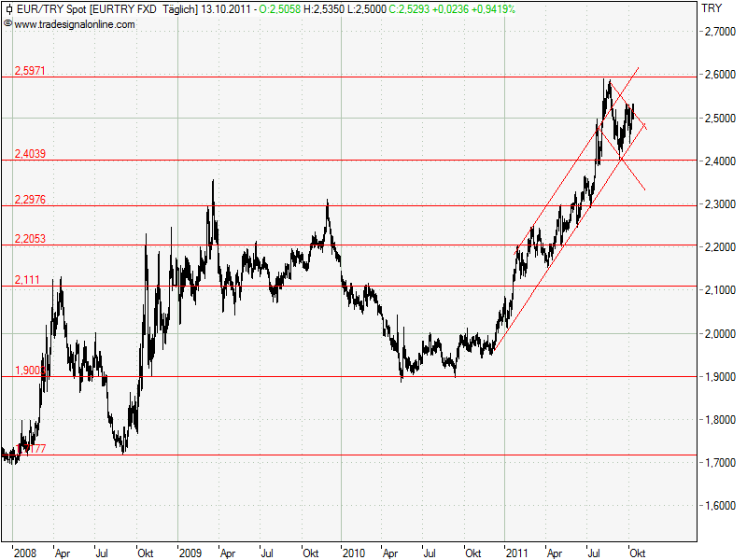Click the chart window icon beside EUR/TRY Spot
747x560 pixels.
click(9, 7)
